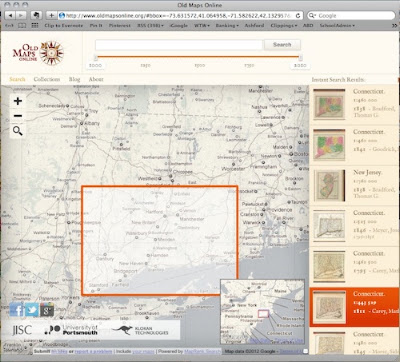
Task: Zoom in with the plus map button
Action: coord(18,101)
